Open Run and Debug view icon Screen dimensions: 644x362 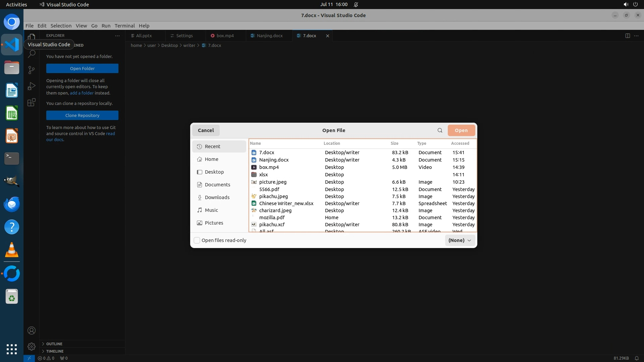click(32, 86)
